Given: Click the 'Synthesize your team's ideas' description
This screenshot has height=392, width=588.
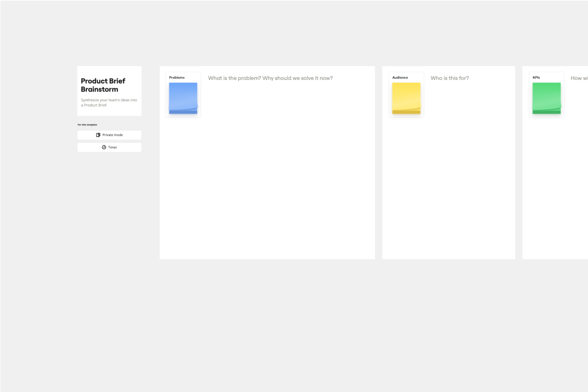Looking at the screenshot, I should coord(109,102).
